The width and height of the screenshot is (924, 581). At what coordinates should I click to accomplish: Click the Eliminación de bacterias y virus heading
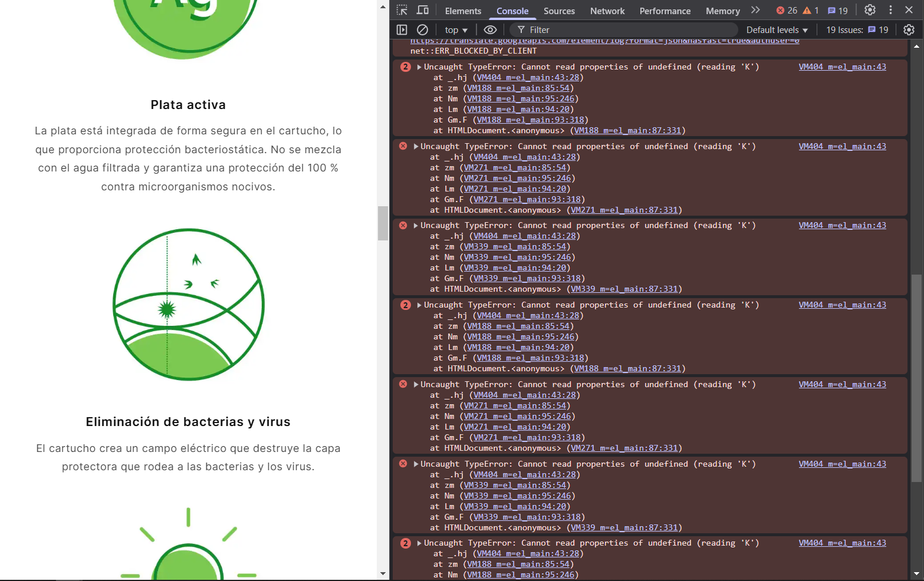point(188,422)
